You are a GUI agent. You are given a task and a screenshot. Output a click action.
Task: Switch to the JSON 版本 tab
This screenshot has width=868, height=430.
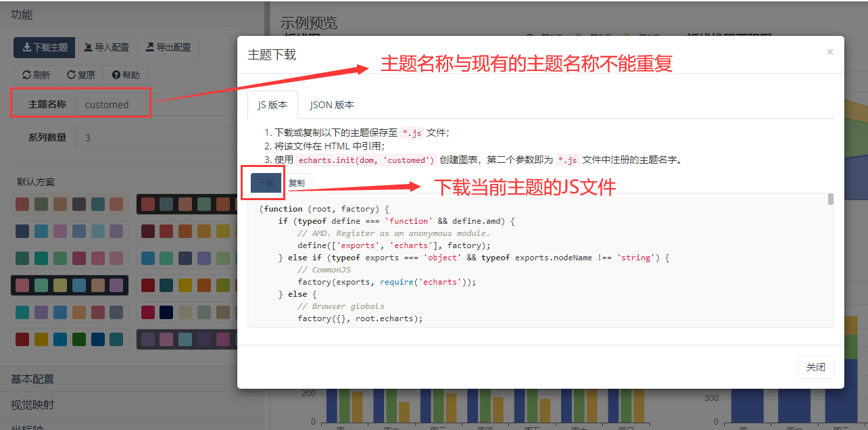pyautogui.click(x=332, y=105)
